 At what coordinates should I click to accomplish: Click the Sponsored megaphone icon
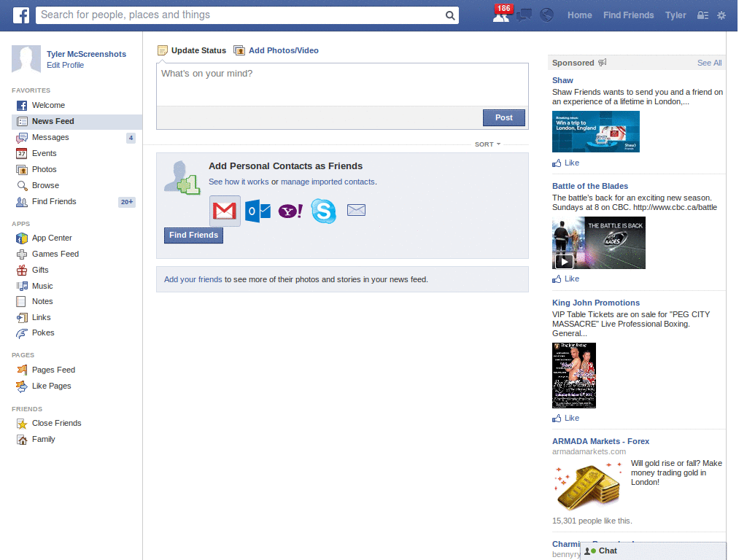602,63
